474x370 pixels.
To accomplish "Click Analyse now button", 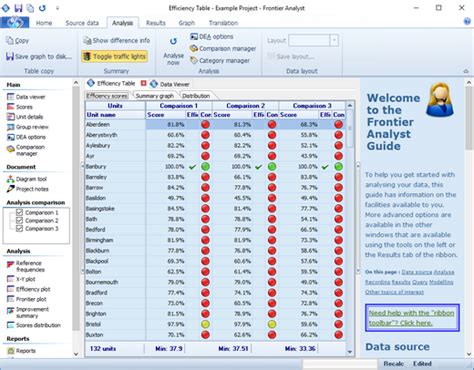I will pyautogui.click(x=173, y=51).
